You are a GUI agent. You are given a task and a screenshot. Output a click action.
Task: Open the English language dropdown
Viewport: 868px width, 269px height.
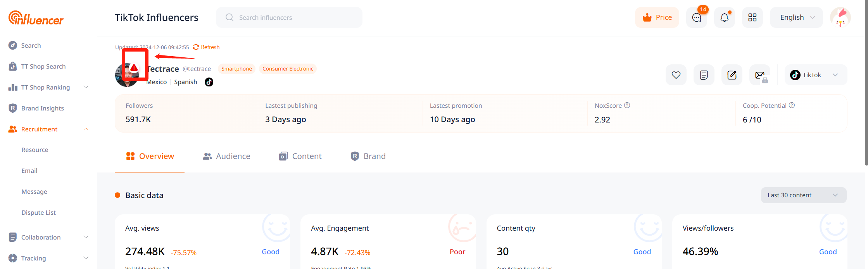click(x=796, y=17)
